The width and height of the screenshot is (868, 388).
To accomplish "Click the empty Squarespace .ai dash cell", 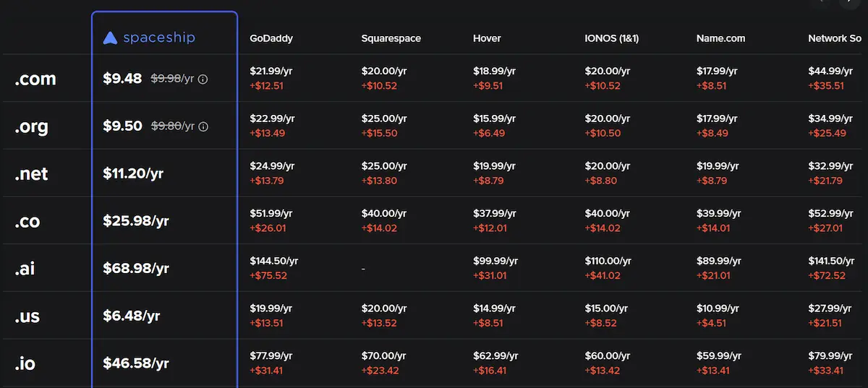I will pos(363,269).
